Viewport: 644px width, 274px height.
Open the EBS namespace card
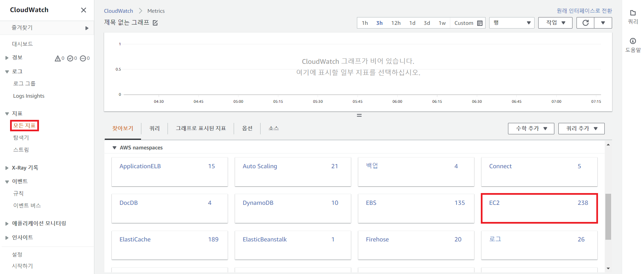point(416,208)
